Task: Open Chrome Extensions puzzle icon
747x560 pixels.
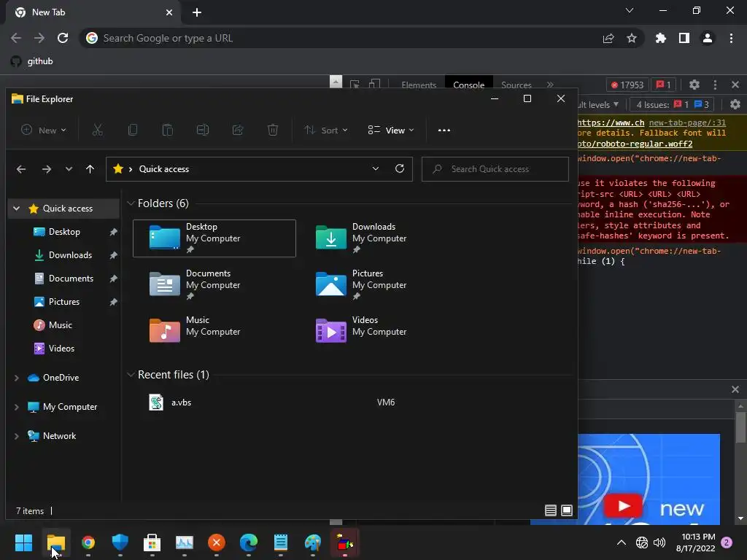Action: point(661,38)
